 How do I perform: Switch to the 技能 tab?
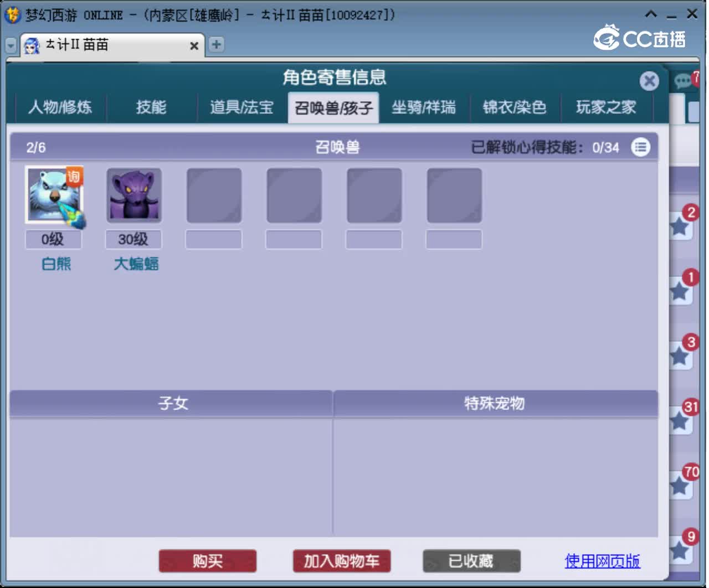[151, 107]
